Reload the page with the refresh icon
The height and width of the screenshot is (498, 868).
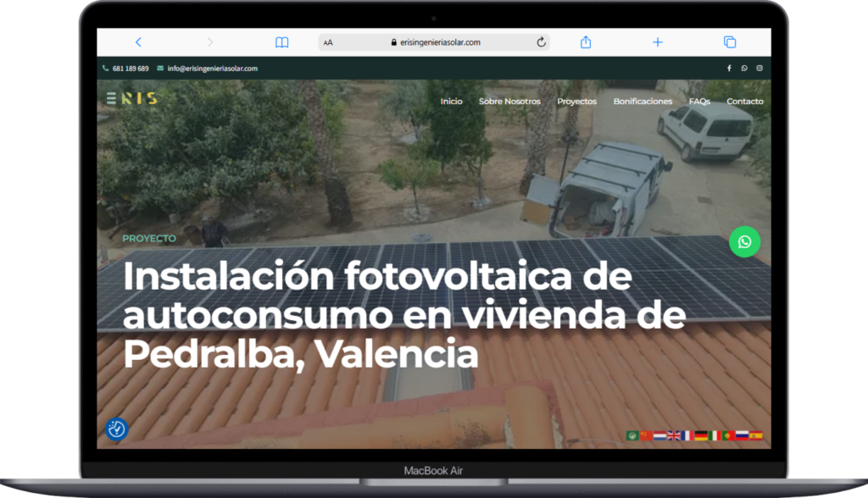541,42
